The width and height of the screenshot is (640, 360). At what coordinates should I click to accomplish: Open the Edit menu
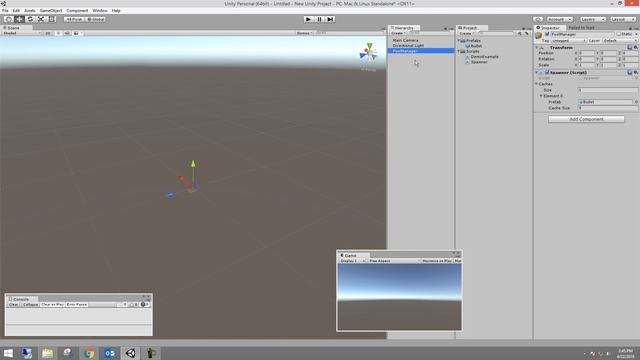tap(16, 11)
